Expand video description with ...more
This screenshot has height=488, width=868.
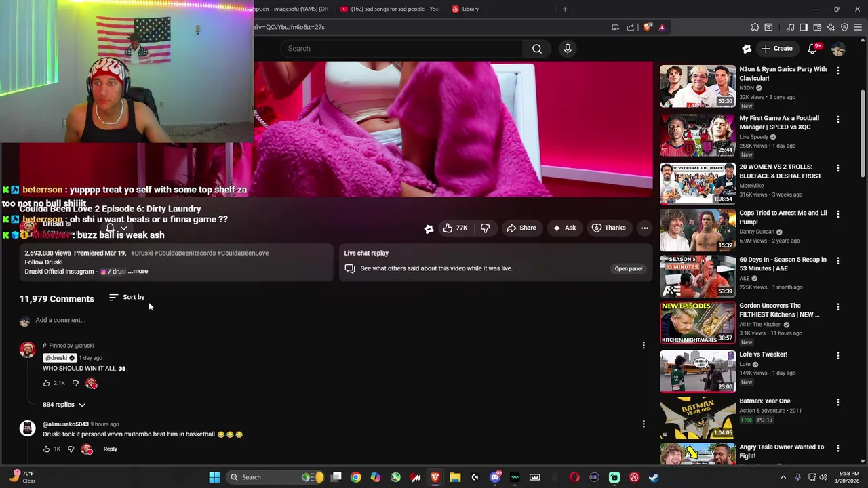click(138, 272)
